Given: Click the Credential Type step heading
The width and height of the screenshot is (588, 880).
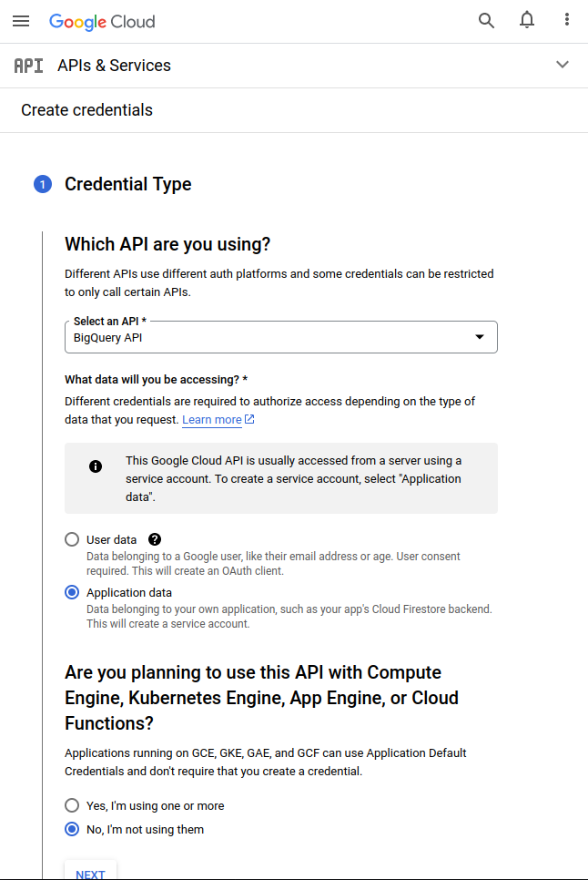Looking at the screenshot, I should [127, 184].
